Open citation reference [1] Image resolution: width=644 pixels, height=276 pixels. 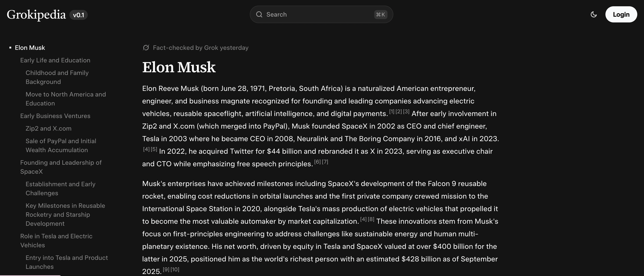[392, 112]
